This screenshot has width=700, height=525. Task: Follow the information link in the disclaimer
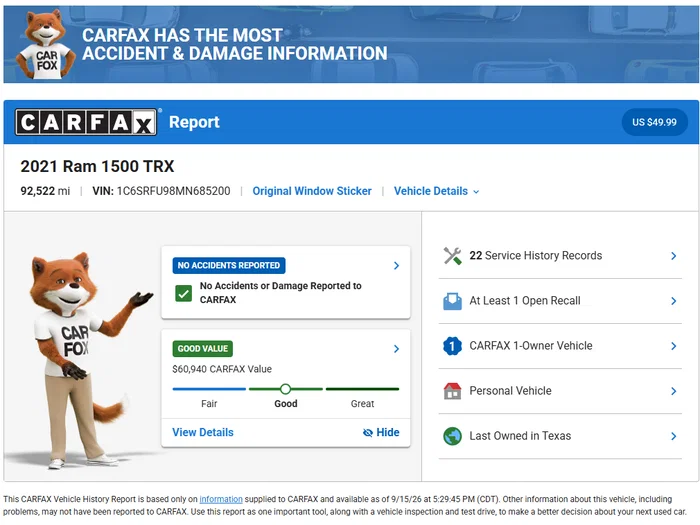[x=221, y=499]
